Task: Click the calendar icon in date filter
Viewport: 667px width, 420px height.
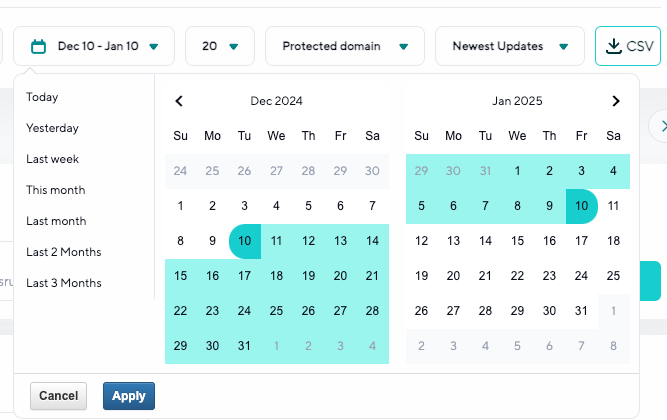Action: (39, 46)
